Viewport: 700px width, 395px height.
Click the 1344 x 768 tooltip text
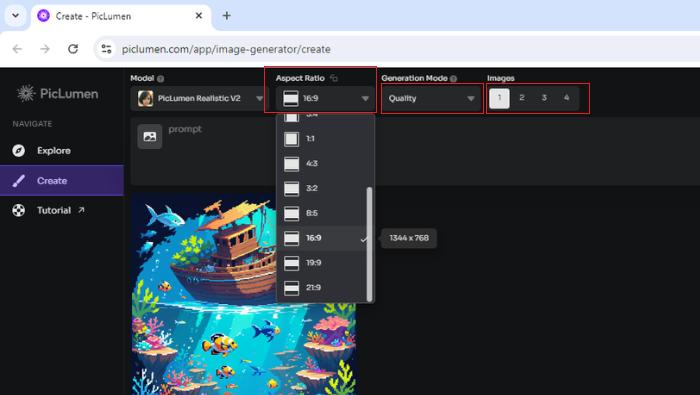pyautogui.click(x=409, y=238)
